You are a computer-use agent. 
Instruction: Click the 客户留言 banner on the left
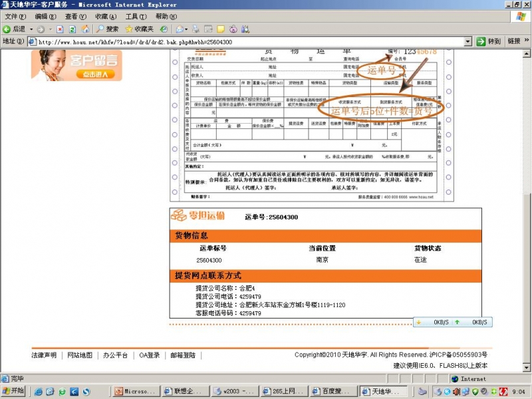(76, 65)
